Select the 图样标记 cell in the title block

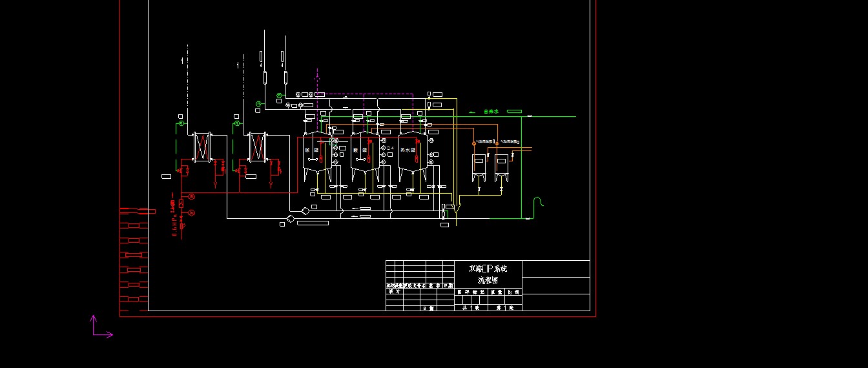[471, 292]
